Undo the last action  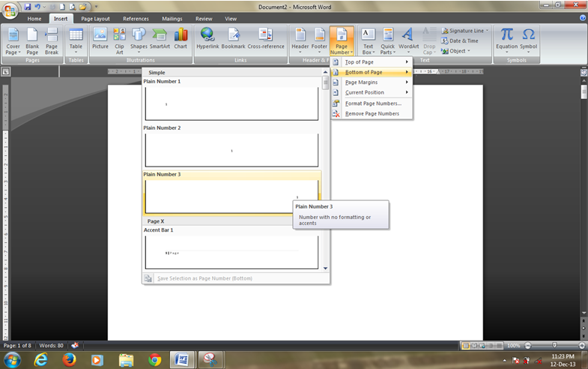coord(37,7)
